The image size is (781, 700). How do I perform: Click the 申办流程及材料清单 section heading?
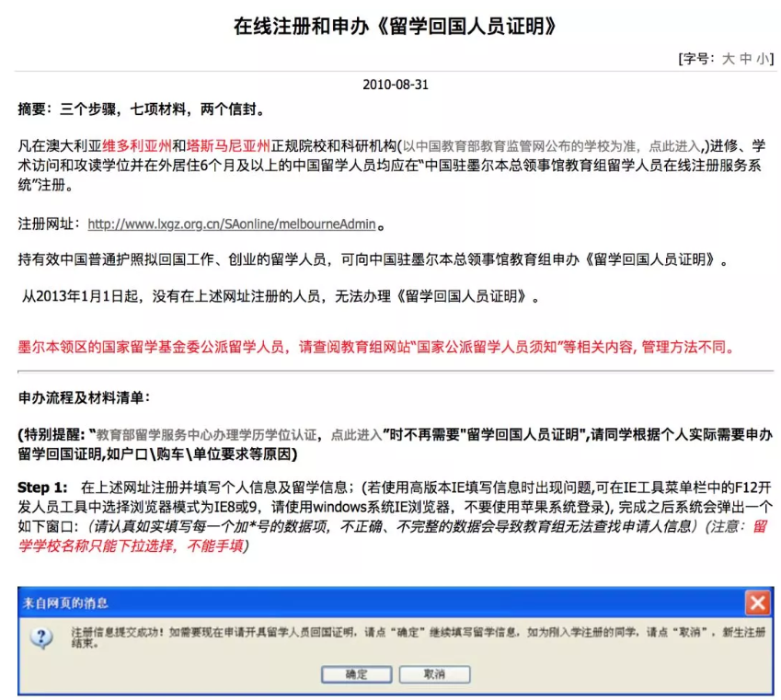tap(84, 398)
